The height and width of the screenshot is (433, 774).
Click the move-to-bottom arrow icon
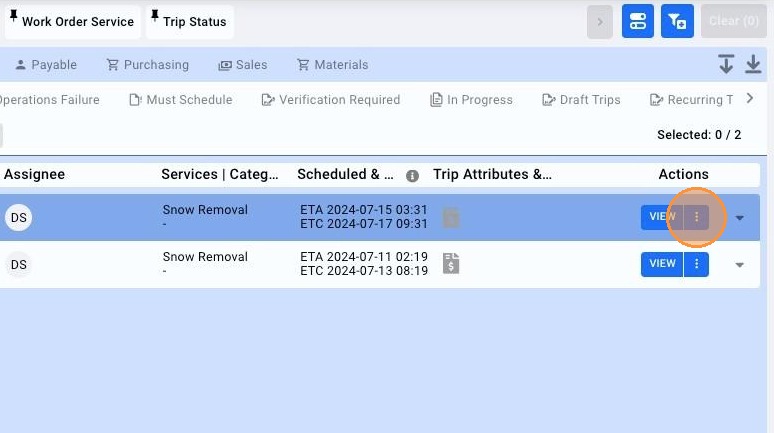click(x=726, y=65)
